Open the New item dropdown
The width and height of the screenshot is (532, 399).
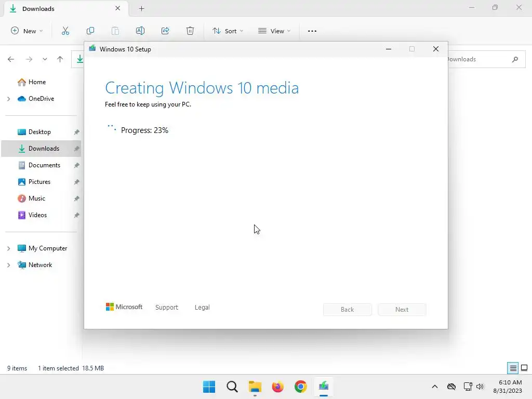pyautogui.click(x=27, y=31)
